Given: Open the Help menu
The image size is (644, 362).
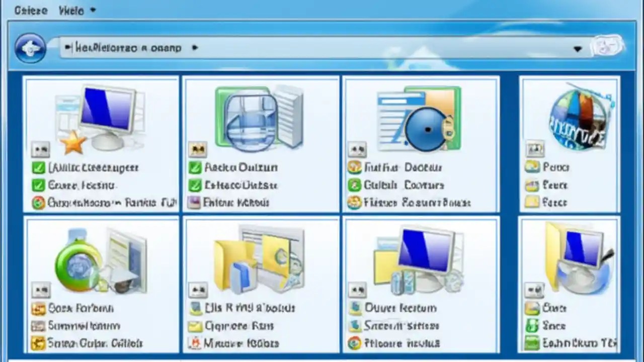Looking at the screenshot, I should click(70, 10).
